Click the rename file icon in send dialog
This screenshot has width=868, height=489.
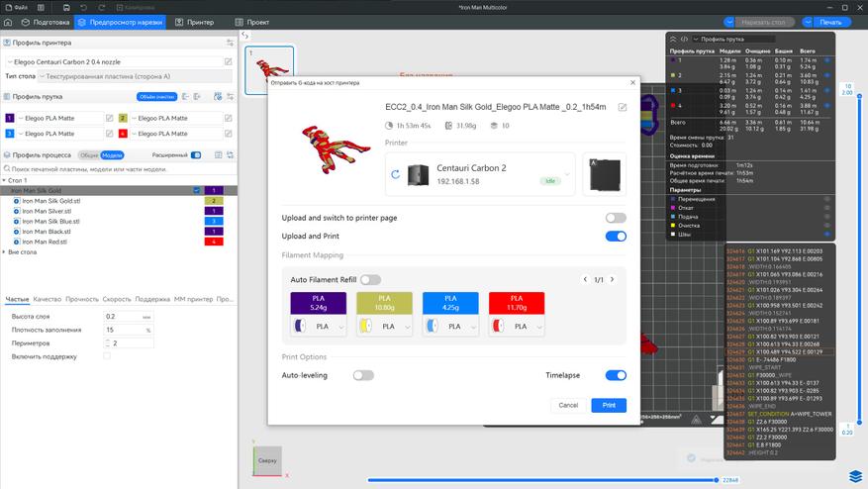click(x=623, y=107)
